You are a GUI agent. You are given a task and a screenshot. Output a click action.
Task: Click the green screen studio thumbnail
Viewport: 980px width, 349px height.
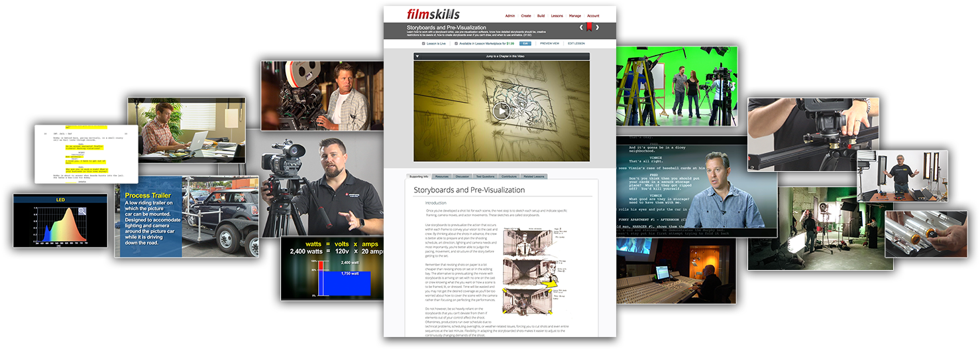[x=677, y=86]
